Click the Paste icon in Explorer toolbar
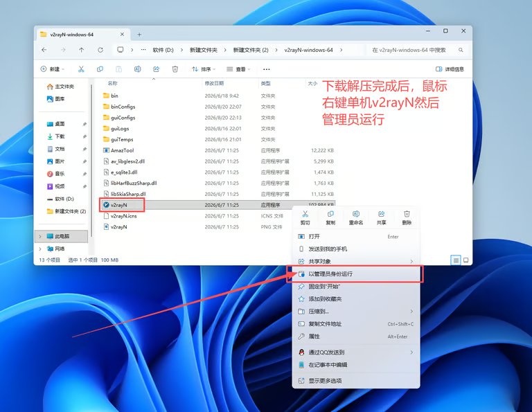This screenshot has width=532, height=412. (118, 69)
